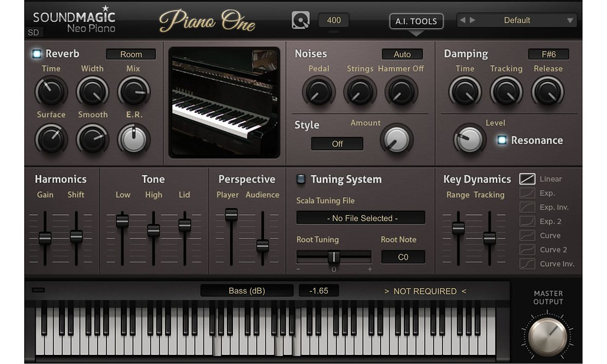Toggle the SD mode button
This screenshot has width=607, height=364.
[34, 33]
